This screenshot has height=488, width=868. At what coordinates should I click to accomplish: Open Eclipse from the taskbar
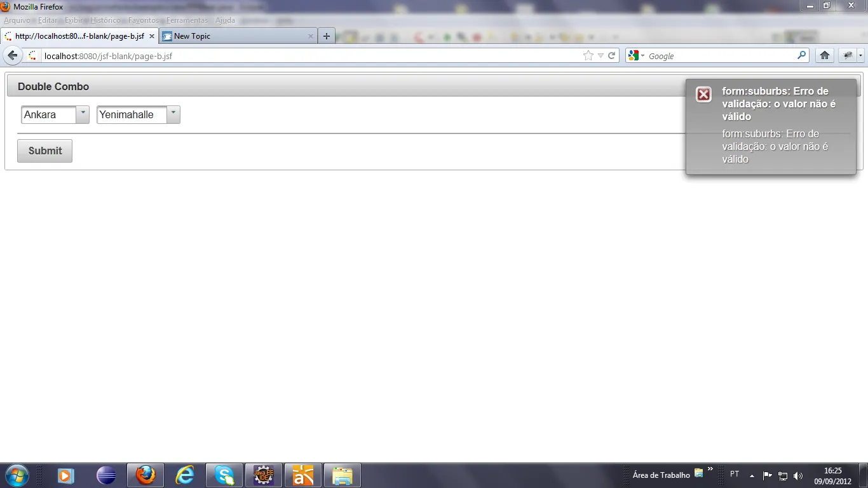(106, 475)
